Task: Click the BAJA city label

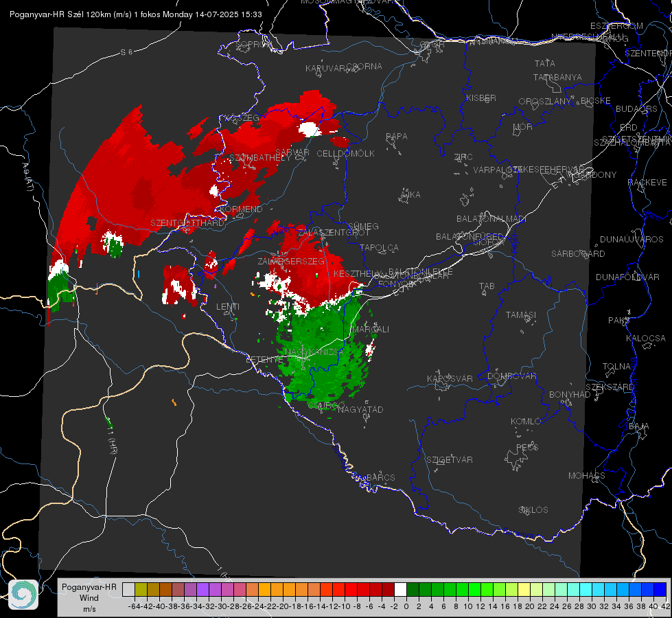Action: tap(639, 426)
